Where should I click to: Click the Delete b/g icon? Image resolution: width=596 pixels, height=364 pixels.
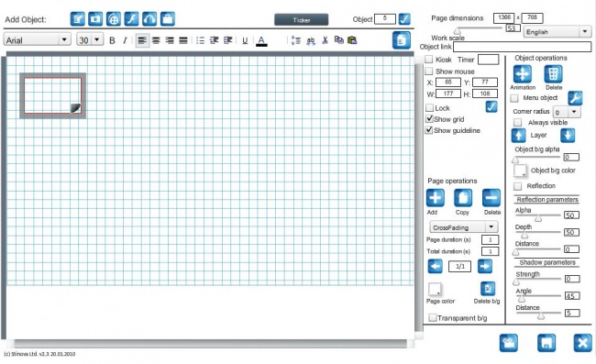click(488, 289)
